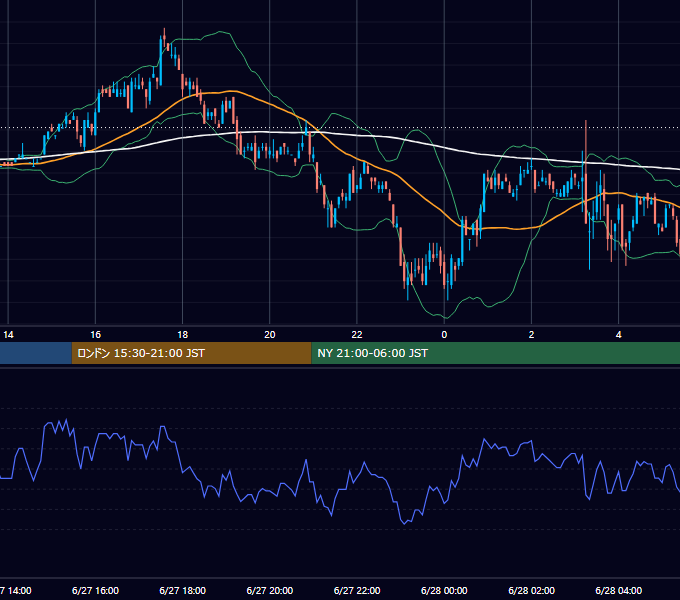The height and width of the screenshot is (600, 680).
Task: Click the '16' hour label on price chart axis
Action: coord(95,335)
